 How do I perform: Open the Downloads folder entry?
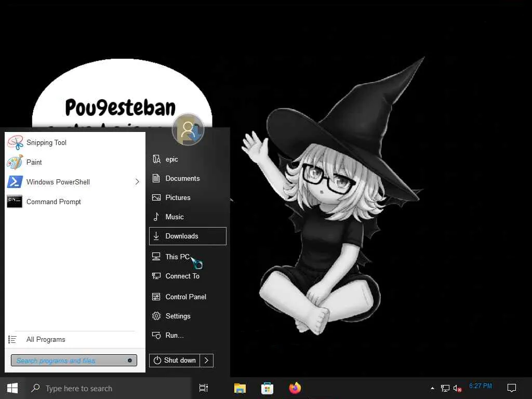[188, 236]
